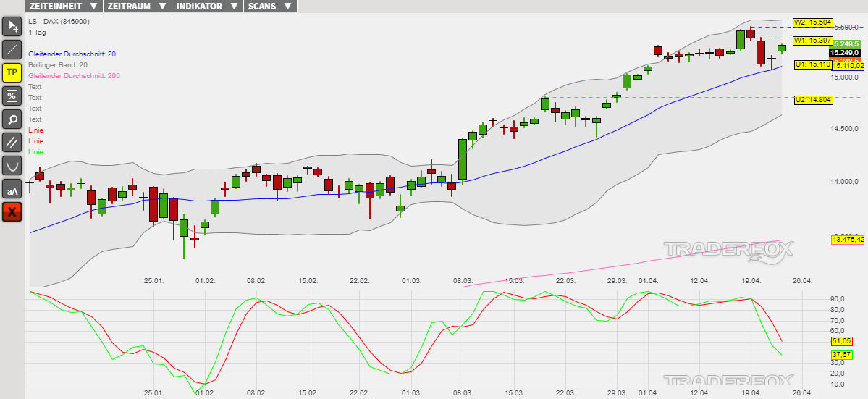The width and height of the screenshot is (868, 399).
Task: Click the 13.475,42 price axis label
Action: [848, 240]
